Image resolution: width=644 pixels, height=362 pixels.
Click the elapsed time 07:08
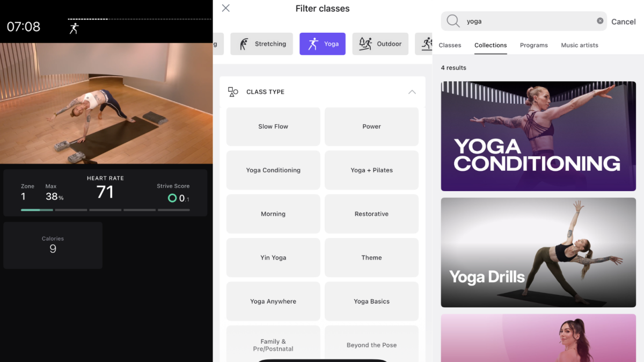pos(24,27)
